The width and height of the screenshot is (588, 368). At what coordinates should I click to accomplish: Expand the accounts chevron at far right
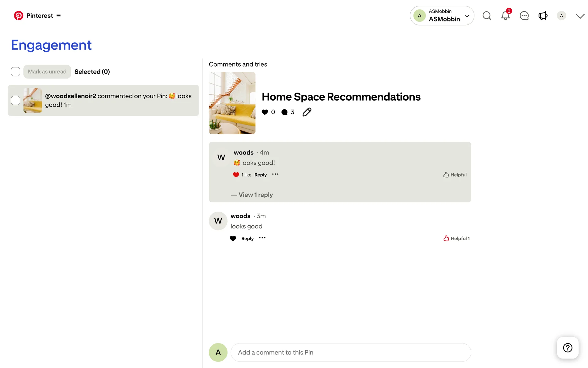point(580,16)
